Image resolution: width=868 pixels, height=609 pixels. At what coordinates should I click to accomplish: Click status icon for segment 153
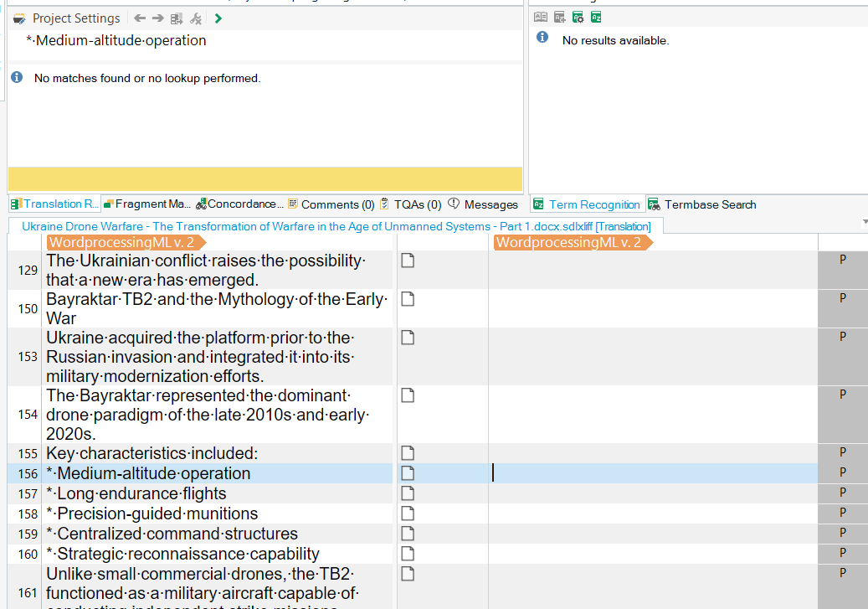coord(408,338)
